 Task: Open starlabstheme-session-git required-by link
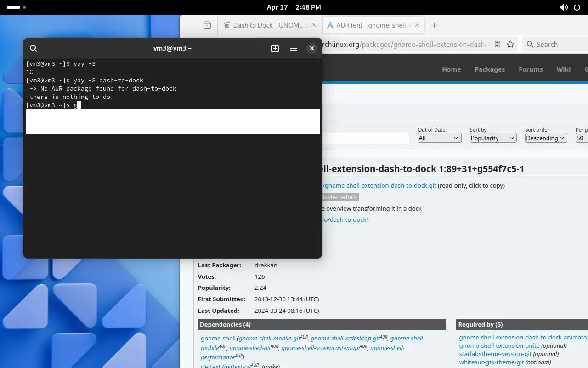[495, 354]
